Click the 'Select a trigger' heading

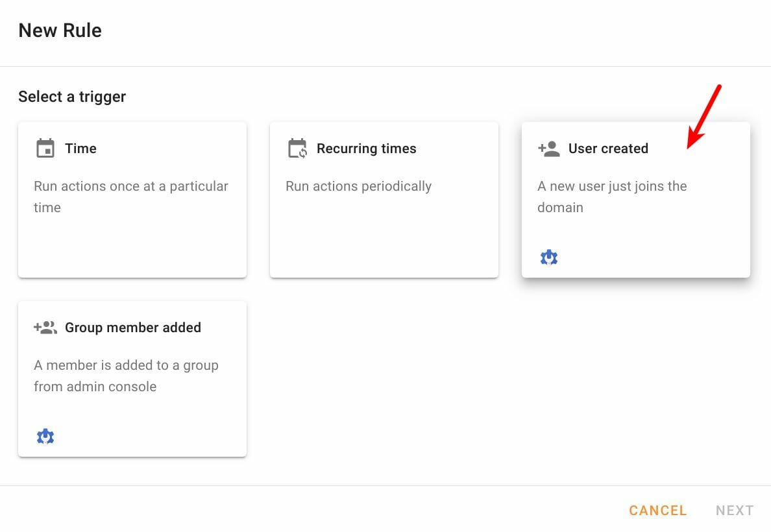pyautogui.click(x=72, y=97)
